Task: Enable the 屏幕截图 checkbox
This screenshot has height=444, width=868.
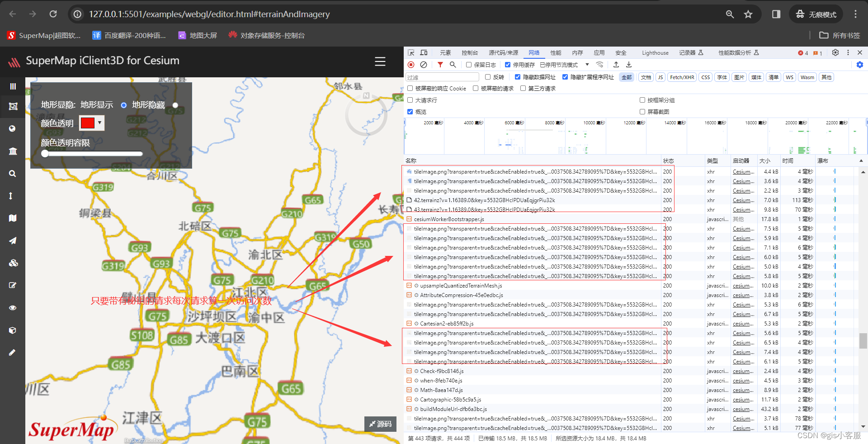Action: [x=642, y=112]
